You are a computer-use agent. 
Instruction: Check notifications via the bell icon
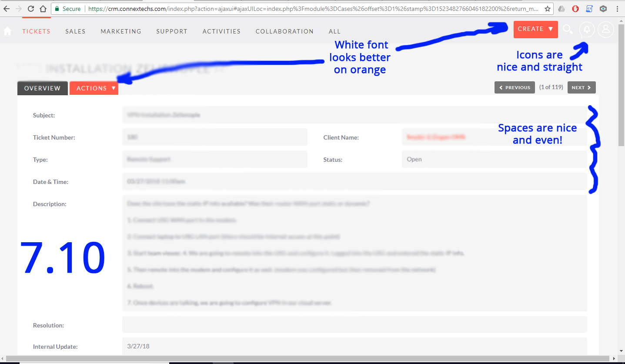pyautogui.click(x=586, y=29)
